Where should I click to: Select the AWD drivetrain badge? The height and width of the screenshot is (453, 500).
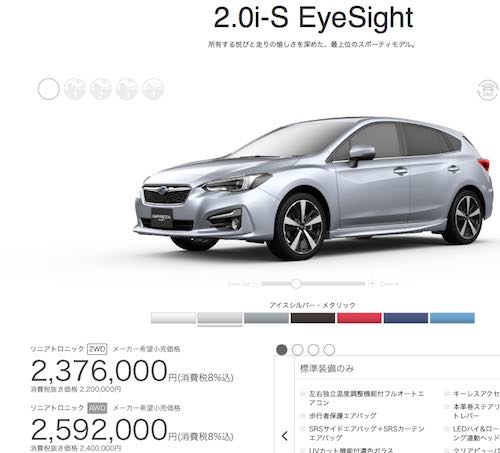click(97, 408)
